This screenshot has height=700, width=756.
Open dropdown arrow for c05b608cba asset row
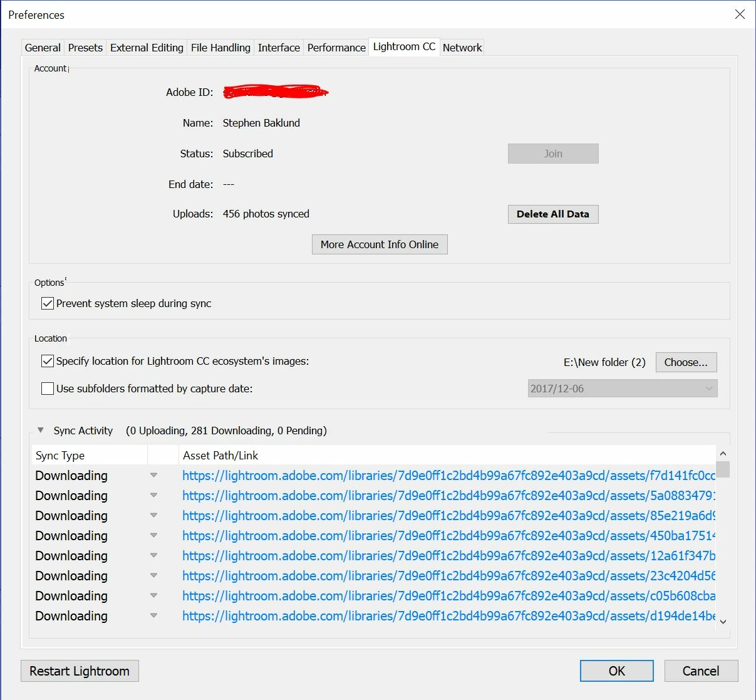(x=153, y=596)
